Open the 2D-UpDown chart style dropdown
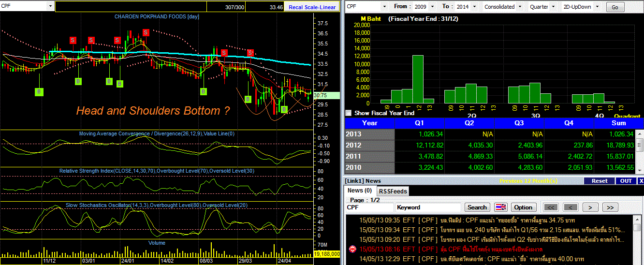Image resolution: width=644 pixels, height=265 pixels. pyautogui.click(x=598, y=7)
